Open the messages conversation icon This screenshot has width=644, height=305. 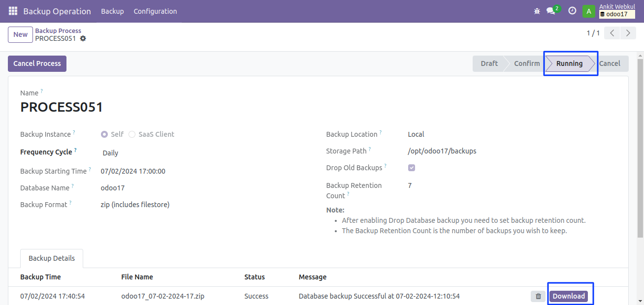pyautogui.click(x=551, y=11)
